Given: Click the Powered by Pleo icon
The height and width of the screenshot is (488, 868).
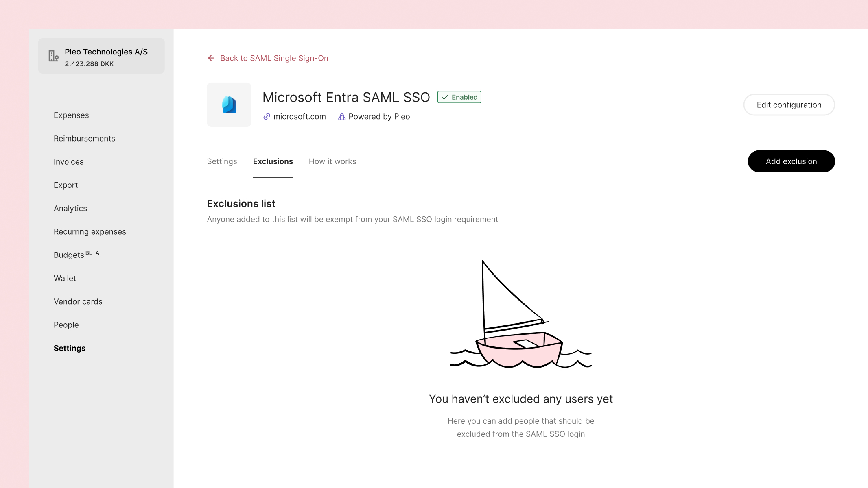Looking at the screenshot, I should [x=342, y=117].
